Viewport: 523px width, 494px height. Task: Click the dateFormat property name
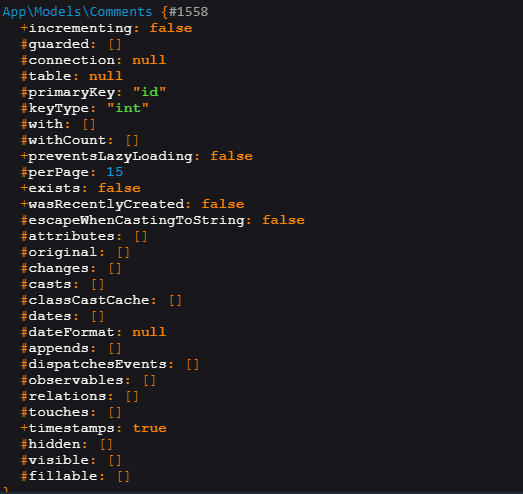click(72, 332)
